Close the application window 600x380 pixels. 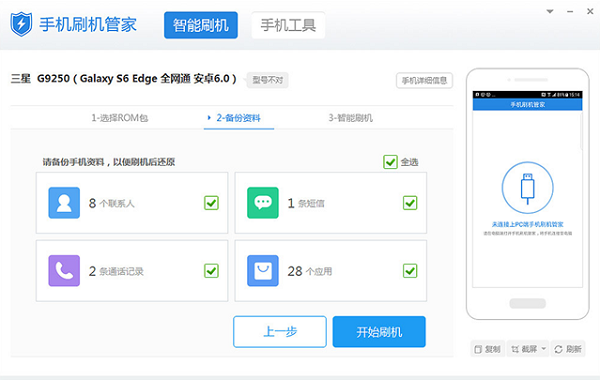coord(590,11)
